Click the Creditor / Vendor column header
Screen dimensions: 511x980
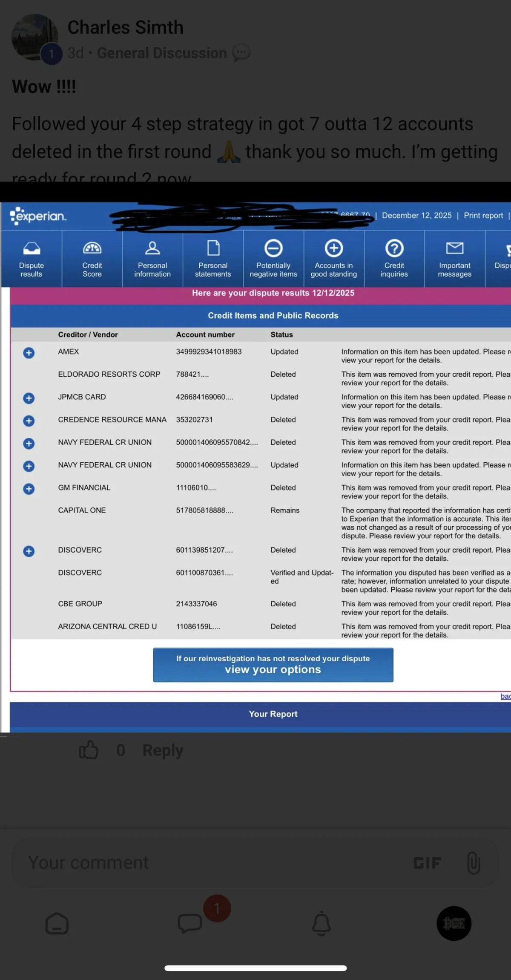(88, 334)
